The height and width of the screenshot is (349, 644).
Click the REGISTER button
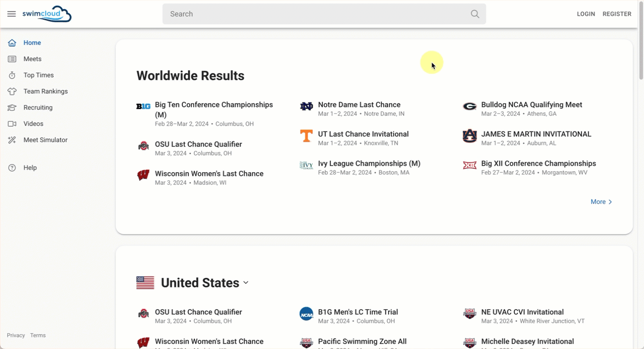(x=617, y=14)
